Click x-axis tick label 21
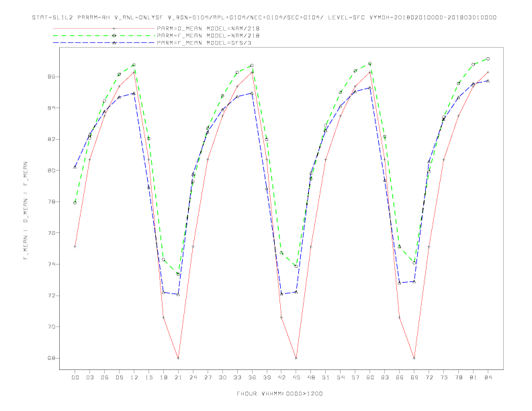This screenshot has height=411, width=532. point(178,377)
